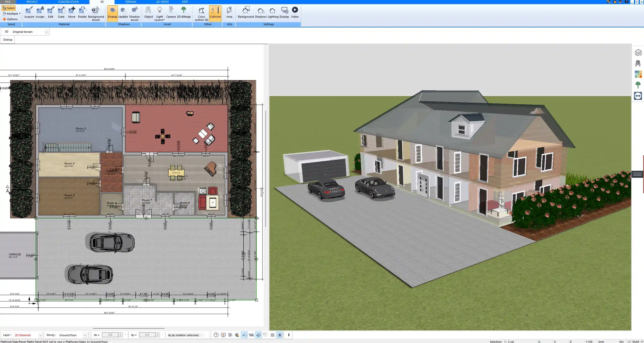Open the dx,dy relative cartesian dropdown
Image resolution: width=644 pixels, height=343 pixels.
(202, 335)
